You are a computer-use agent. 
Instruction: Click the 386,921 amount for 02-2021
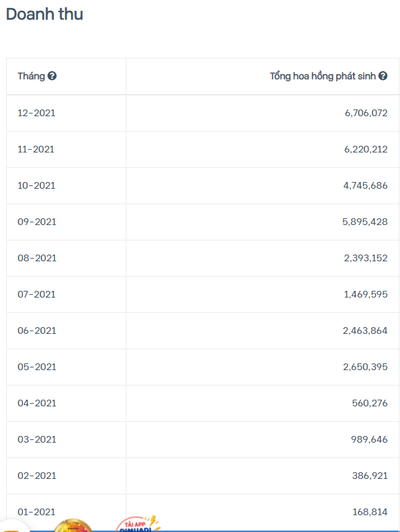point(370,476)
